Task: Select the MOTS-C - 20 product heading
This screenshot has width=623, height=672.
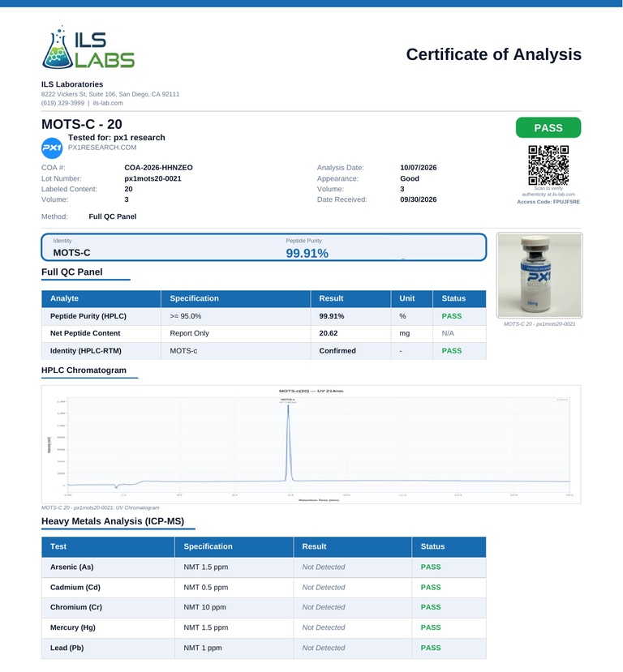Action: (x=82, y=124)
